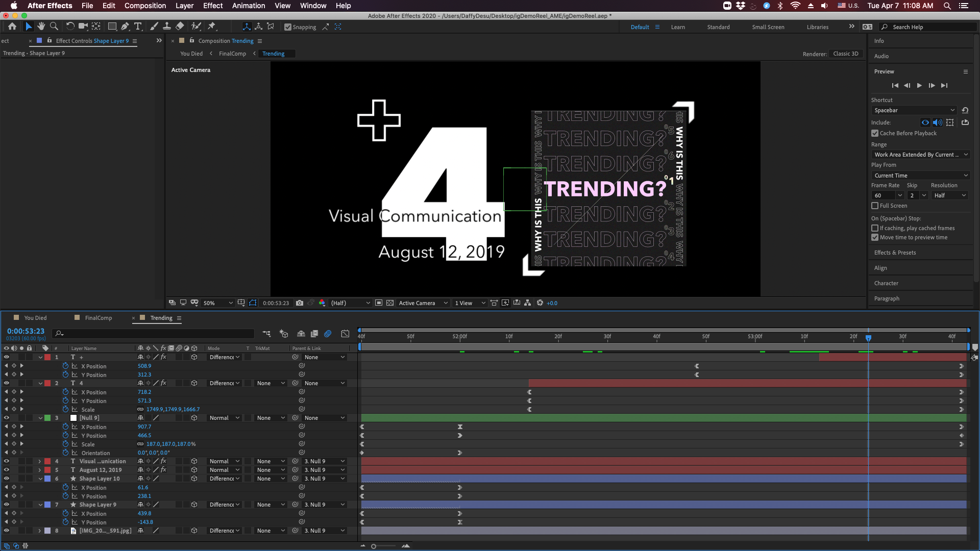This screenshot has width=980, height=551.
Task: Enable Frame Blending for layers
Action: (314, 334)
